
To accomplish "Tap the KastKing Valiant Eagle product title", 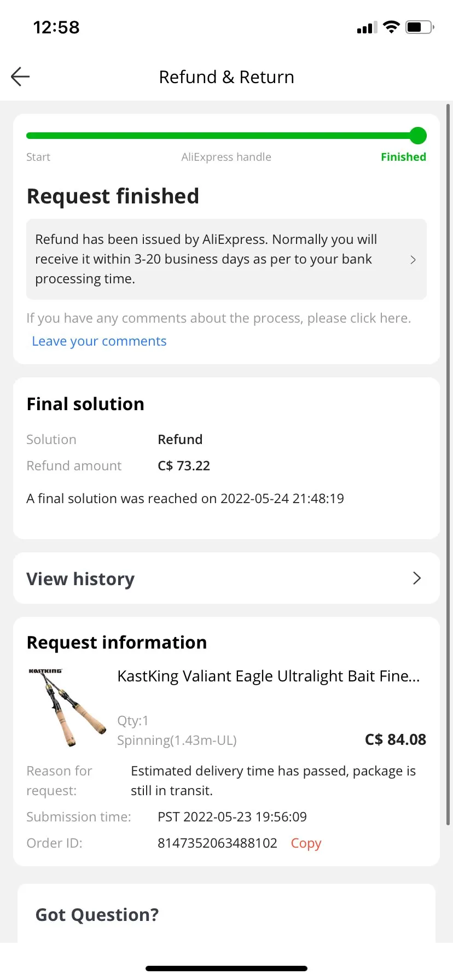I will [268, 676].
